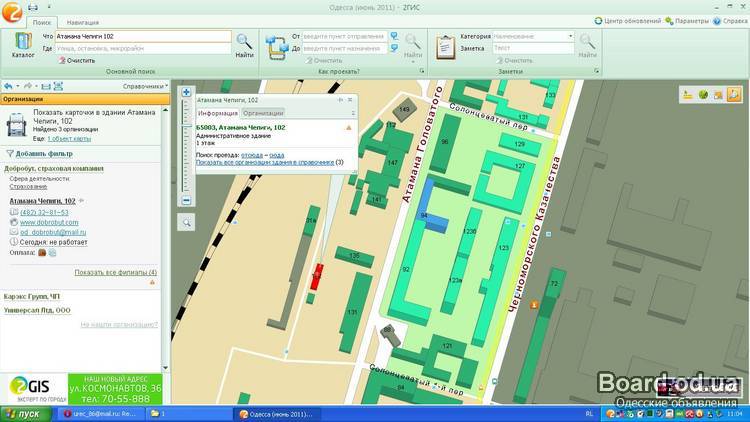Viewport: 750px width, 422px height.
Task: Click the Где location field
Action: 143,48
